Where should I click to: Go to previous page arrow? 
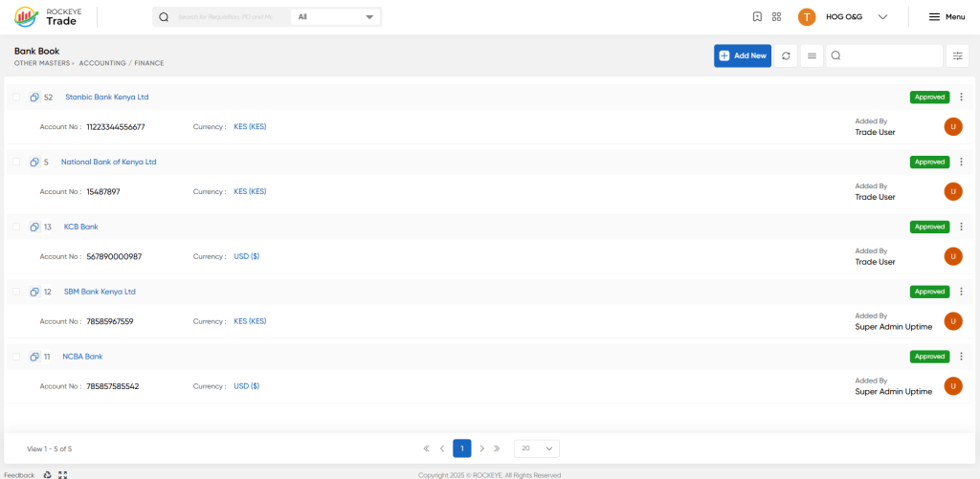pos(442,448)
